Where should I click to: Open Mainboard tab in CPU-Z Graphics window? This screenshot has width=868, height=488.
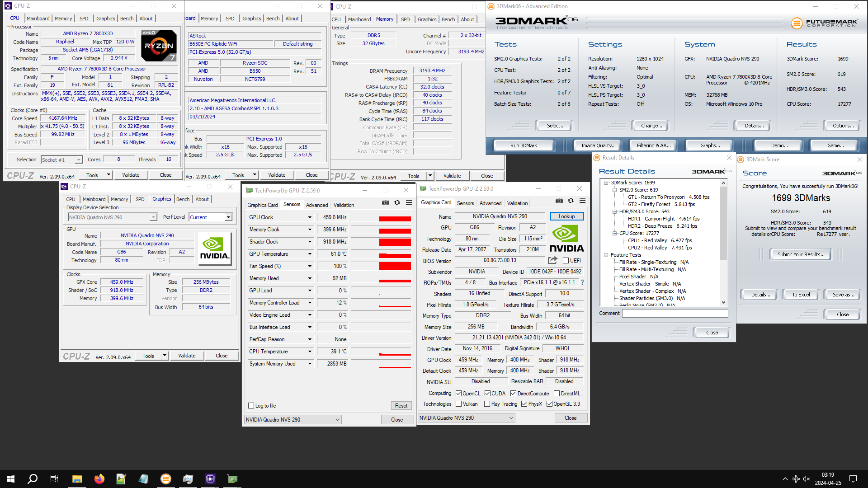coord(94,199)
